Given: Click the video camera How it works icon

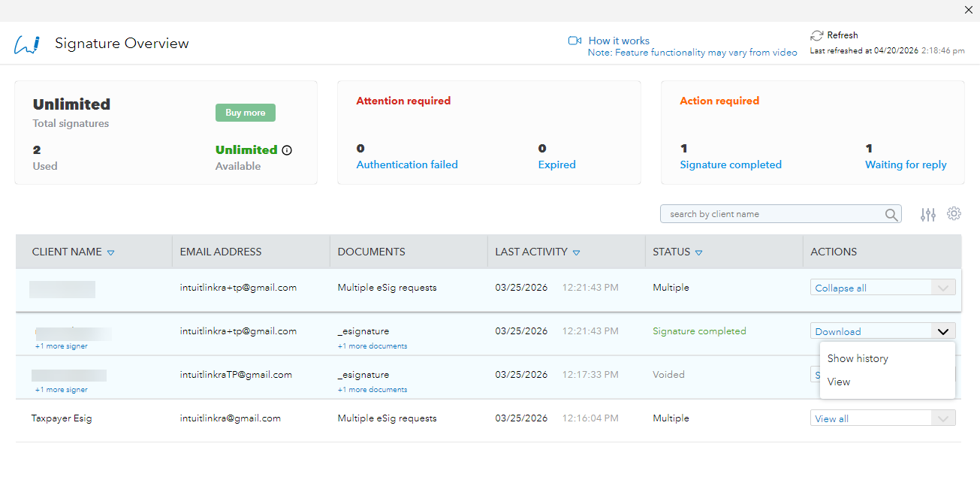Looking at the screenshot, I should tap(575, 41).
